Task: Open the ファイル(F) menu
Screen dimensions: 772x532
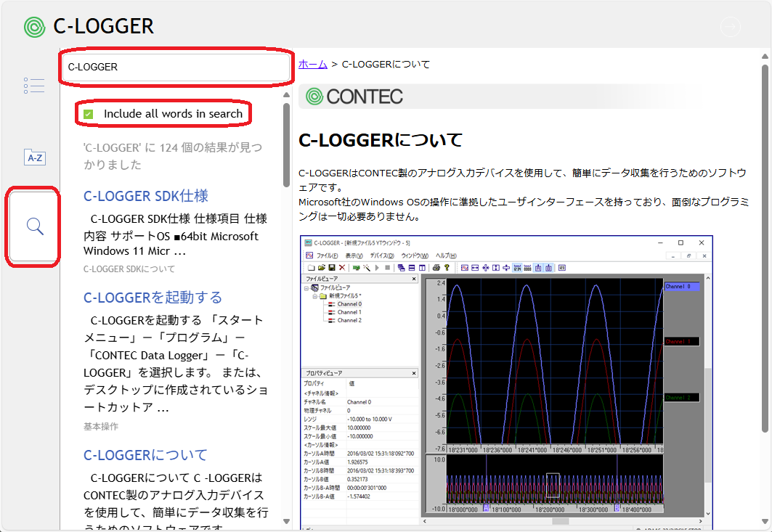Action: (327, 255)
